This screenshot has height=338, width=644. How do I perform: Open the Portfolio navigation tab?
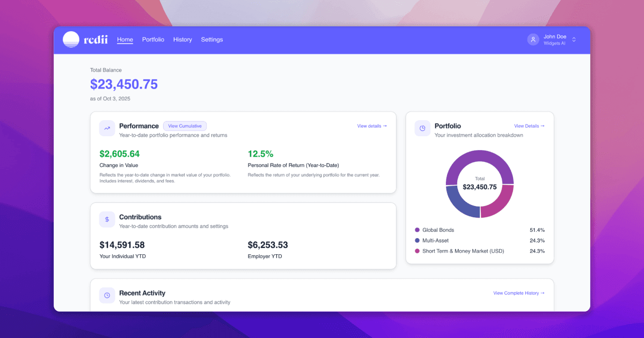point(153,40)
